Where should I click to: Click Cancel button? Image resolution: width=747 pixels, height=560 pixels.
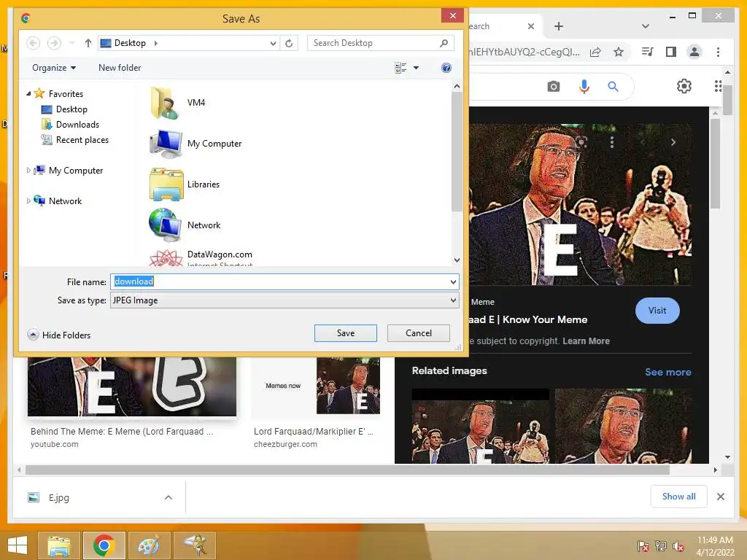pos(418,333)
